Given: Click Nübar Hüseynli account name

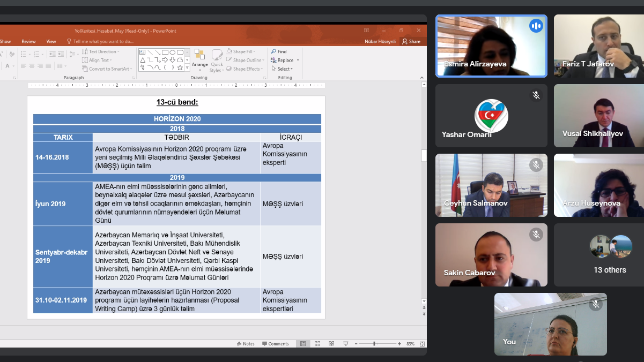Looking at the screenshot, I should click(x=380, y=41).
